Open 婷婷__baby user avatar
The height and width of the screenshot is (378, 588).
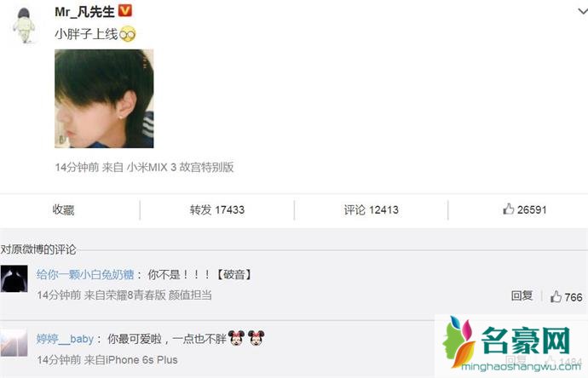coord(14,343)
